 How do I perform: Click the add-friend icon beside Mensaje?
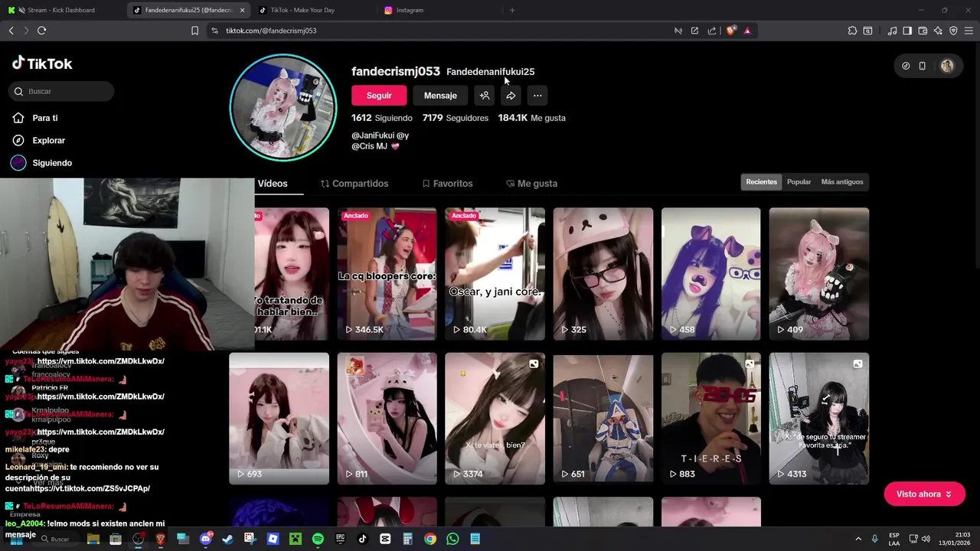485,96
